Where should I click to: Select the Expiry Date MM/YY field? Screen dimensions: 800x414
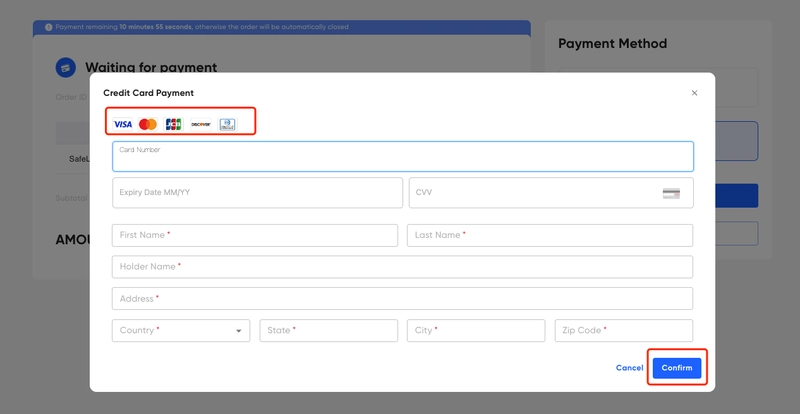click(x=257, y=192)
